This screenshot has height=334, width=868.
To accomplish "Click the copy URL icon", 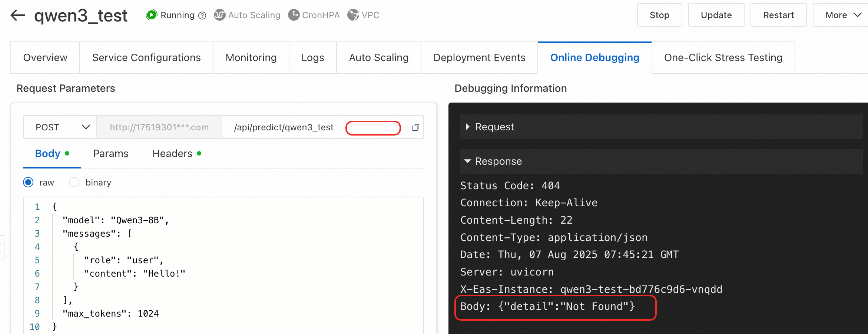I will point(416,127).
